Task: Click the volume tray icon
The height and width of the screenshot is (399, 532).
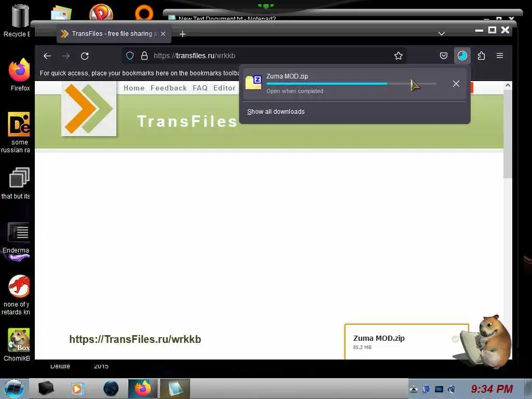Action: 451,389
